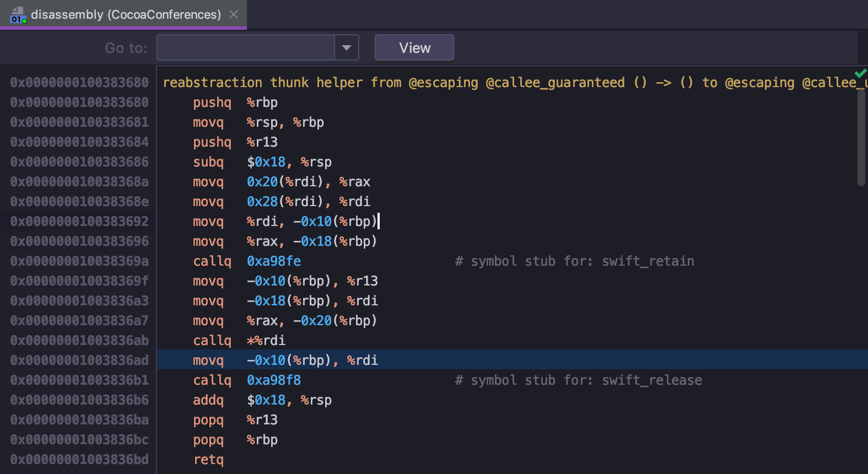The width and height of the screenshot is (868, 474).
Task: Click address 0x000000010038369a
Action: click(x=79, y=261)
